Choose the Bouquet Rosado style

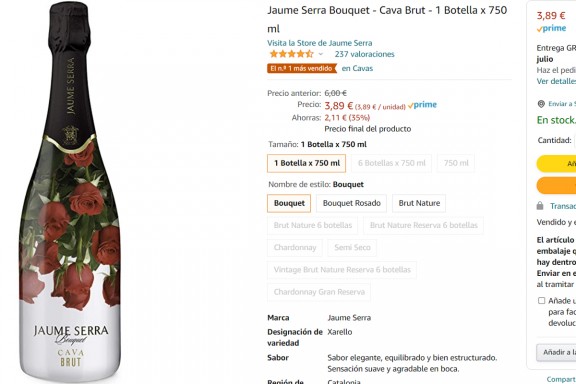coord(352,203)
